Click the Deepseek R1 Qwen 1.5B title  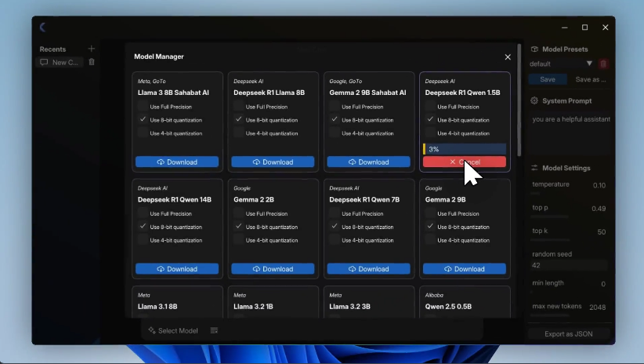tap(462, 93)
